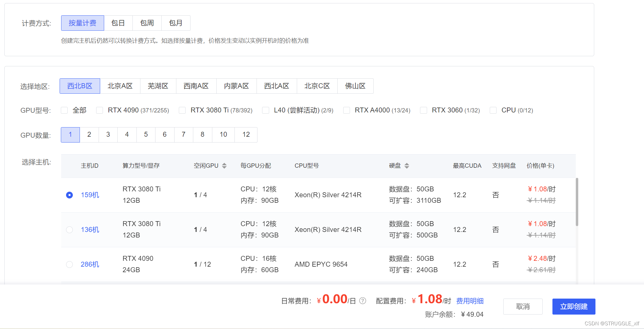644x329 pixels.
Task: Check the RTX 4090 GPU model checkbox
Action: [100, 110]
